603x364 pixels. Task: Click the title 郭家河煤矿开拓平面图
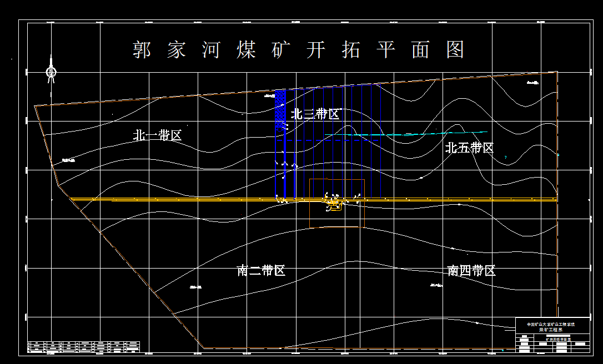point(300,49)
